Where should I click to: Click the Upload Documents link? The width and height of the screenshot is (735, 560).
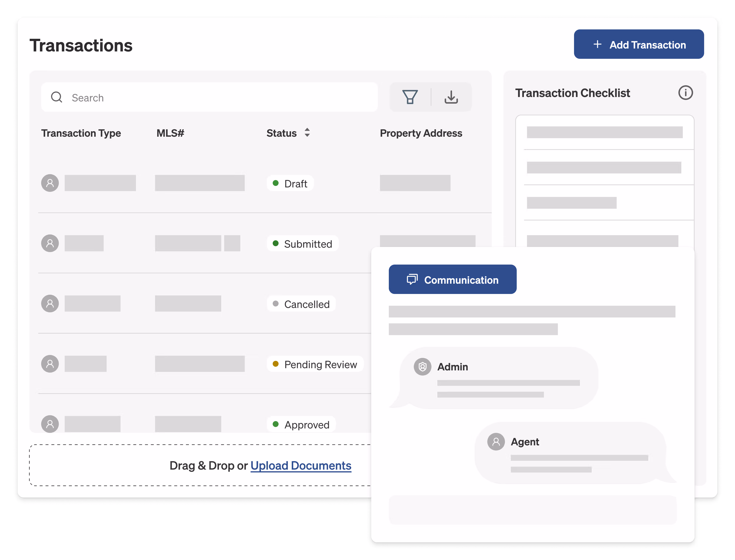click(x=301, y=465)
